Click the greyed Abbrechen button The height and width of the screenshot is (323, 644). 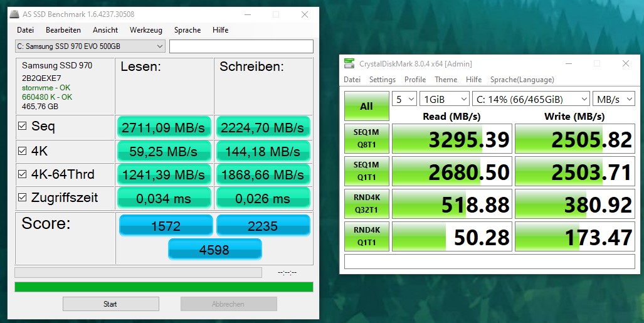(228, 304)
